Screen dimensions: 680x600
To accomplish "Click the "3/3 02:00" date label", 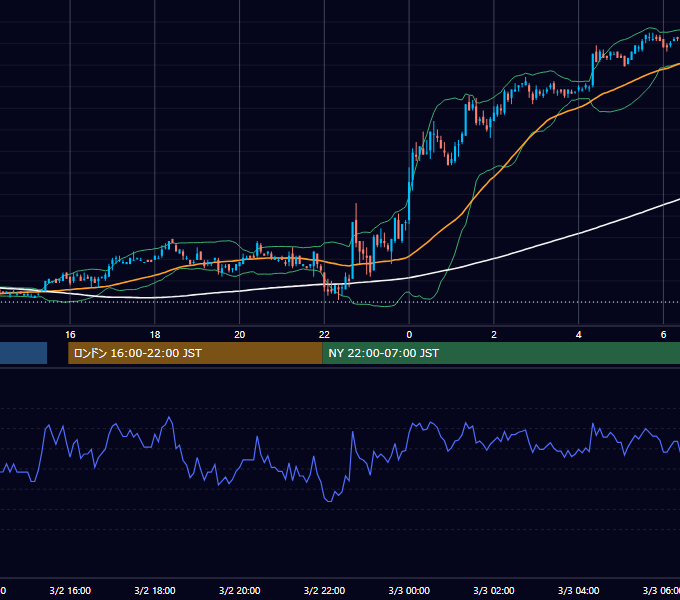I will pyautogui.click(x=494, y=590).
